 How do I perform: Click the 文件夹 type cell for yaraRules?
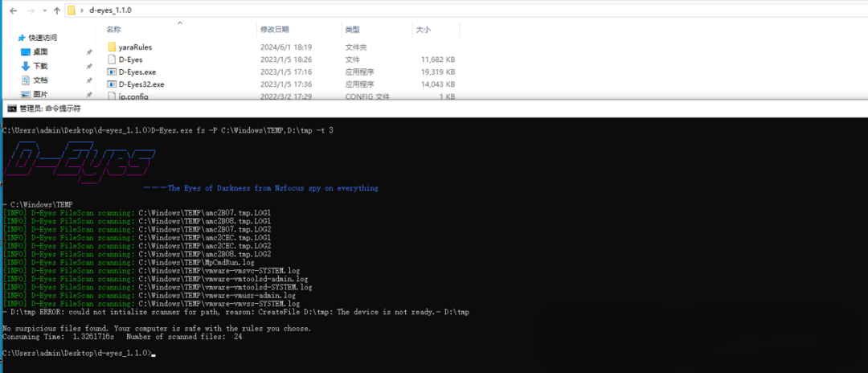[356, 47]
